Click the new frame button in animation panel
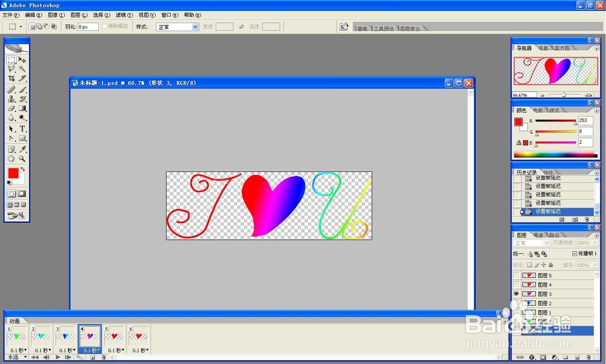 [x=92, y=357]
